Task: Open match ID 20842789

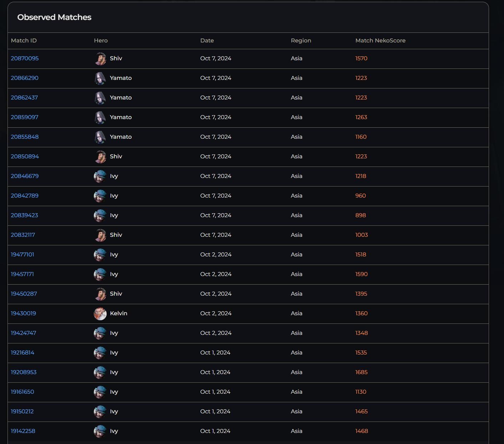Action: (25, 196)
